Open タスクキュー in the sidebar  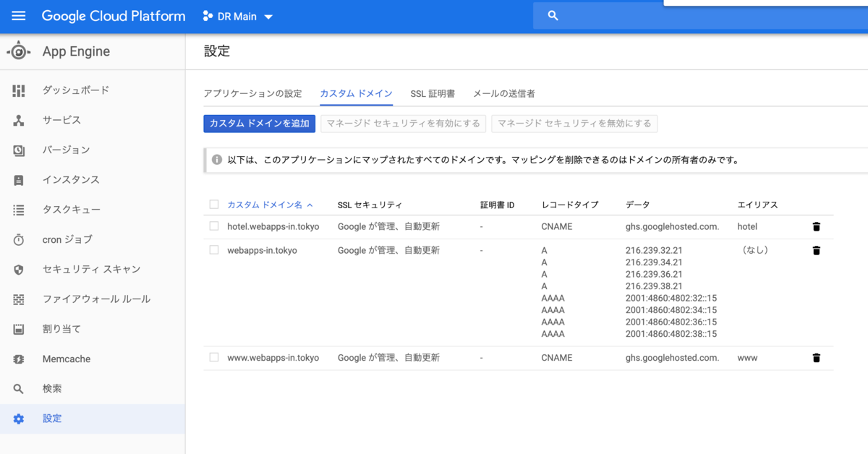(71, 210)
